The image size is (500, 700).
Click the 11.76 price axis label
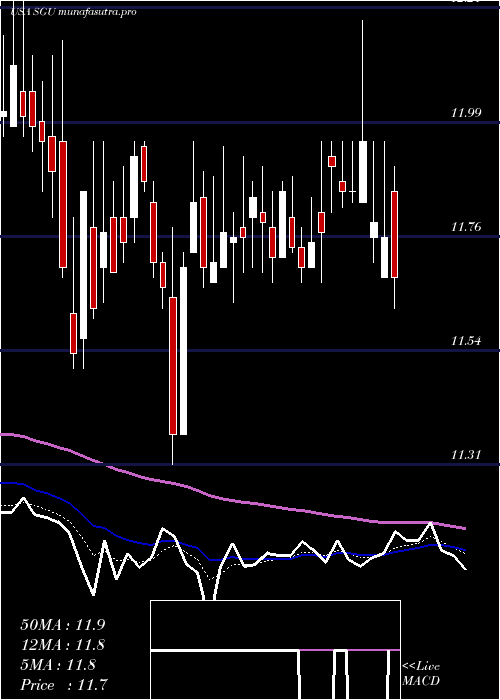click(466, 227)
